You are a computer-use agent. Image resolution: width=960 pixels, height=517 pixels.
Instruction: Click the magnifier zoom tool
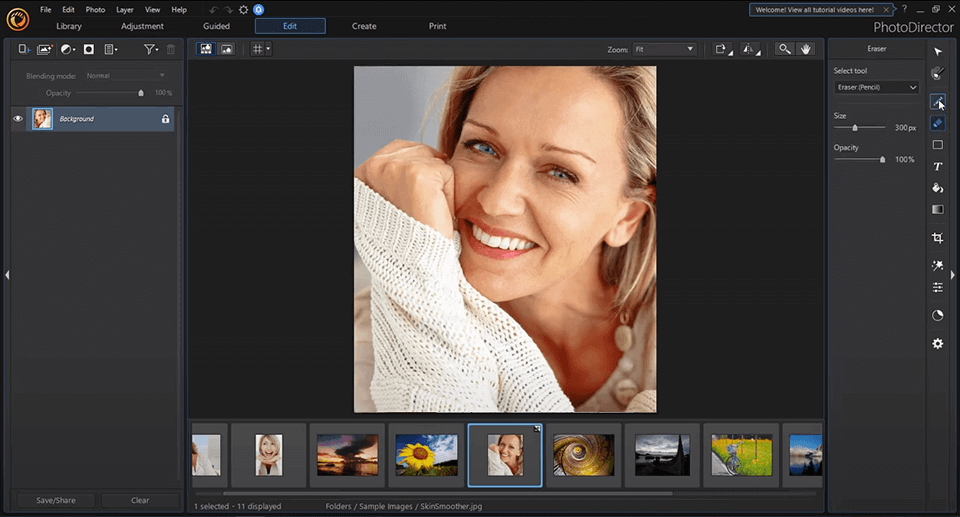785,49
